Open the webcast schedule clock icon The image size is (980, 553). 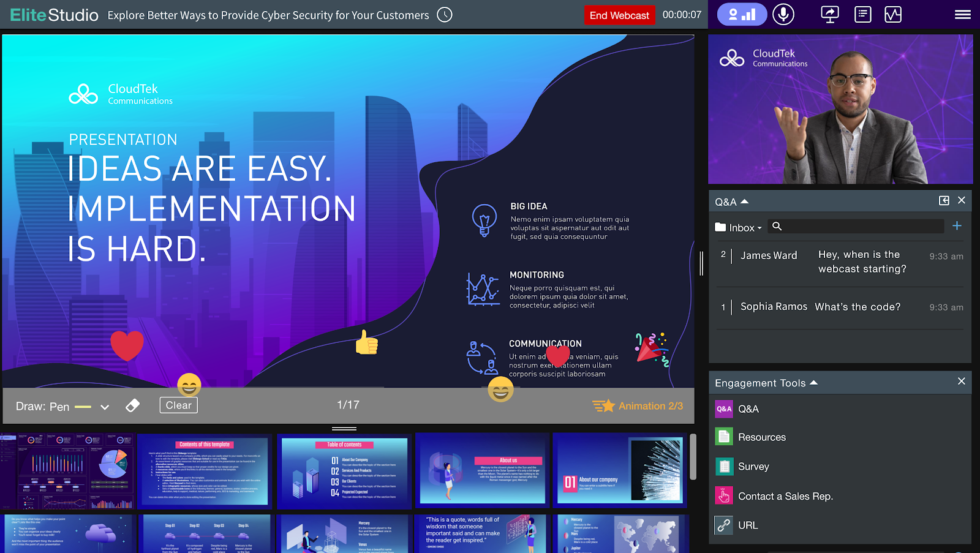click(445, 15)
